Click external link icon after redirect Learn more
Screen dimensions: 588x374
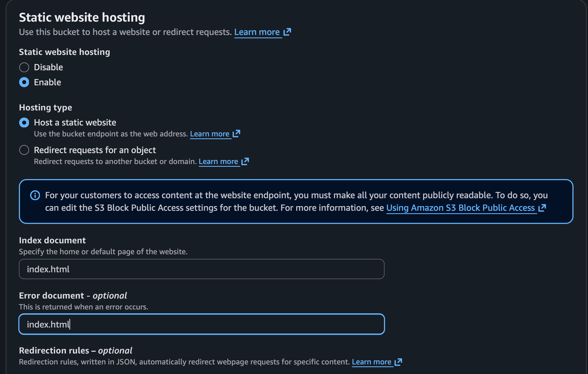245,161
